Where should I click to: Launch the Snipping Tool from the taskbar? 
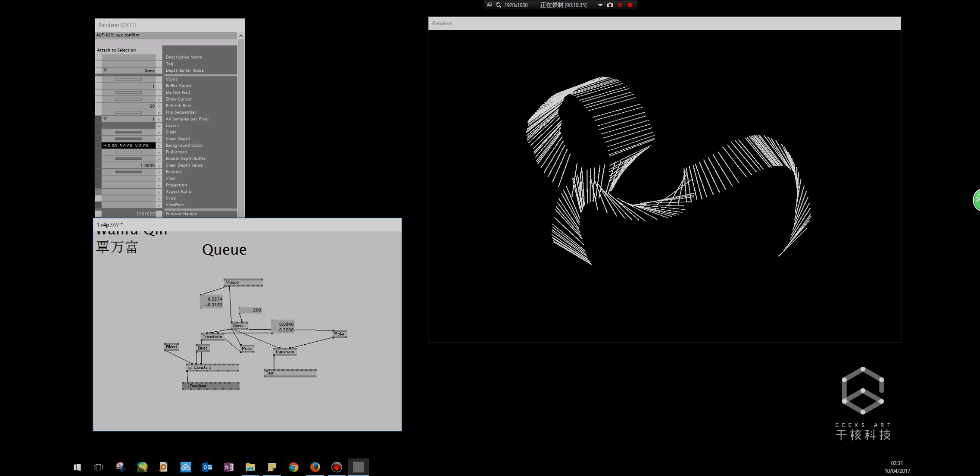point(120,467)
